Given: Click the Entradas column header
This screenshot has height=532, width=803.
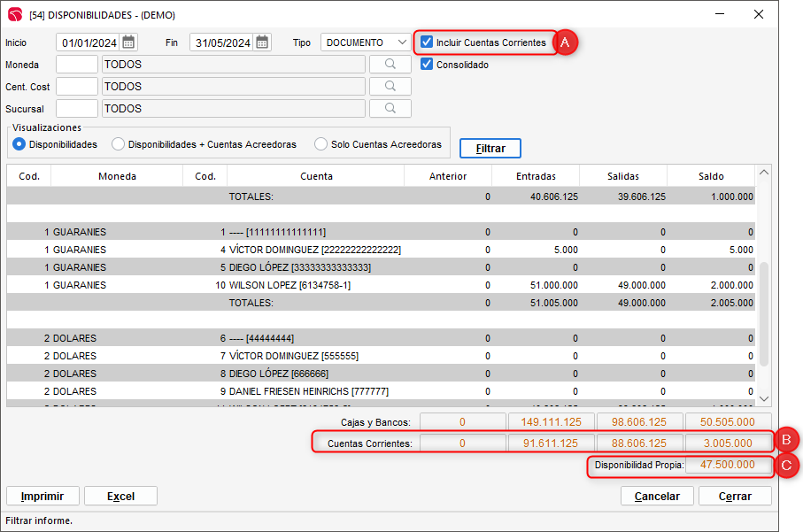Looking at the screenshot, I should click(535, 176).
